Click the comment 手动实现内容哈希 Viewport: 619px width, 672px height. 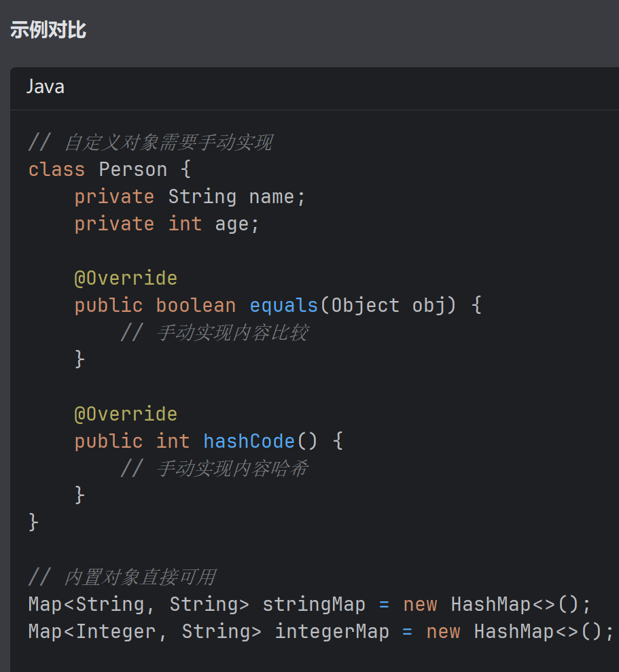[231, 468]
